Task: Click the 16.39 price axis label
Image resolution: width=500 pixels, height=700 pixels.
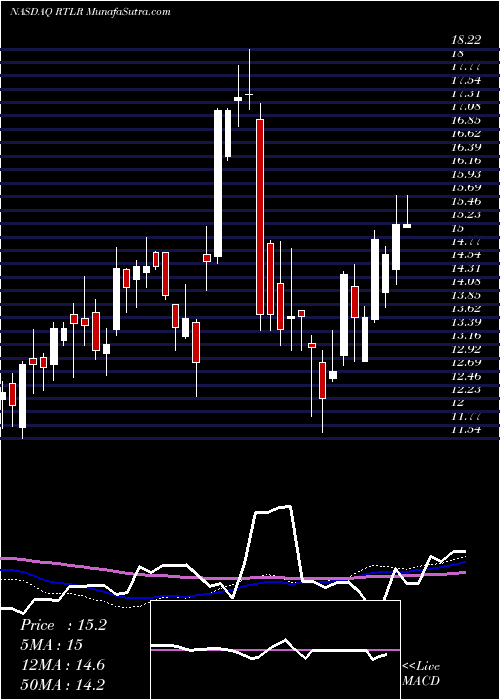Action: (x=466, y=147)
